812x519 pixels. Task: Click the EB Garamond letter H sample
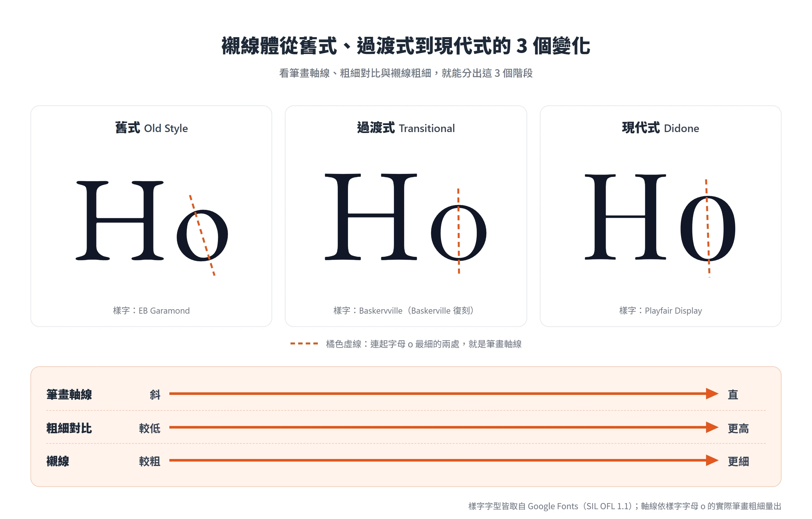120,221
